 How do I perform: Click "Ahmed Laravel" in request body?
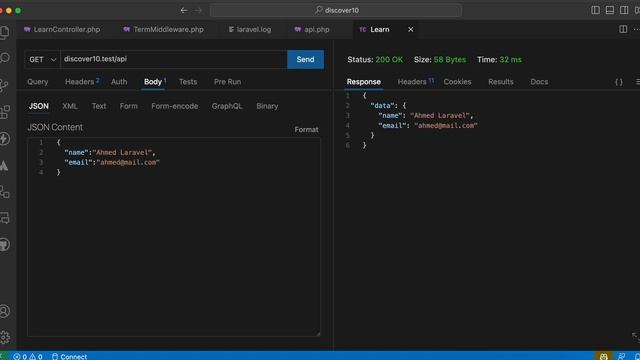pos(122,152)
